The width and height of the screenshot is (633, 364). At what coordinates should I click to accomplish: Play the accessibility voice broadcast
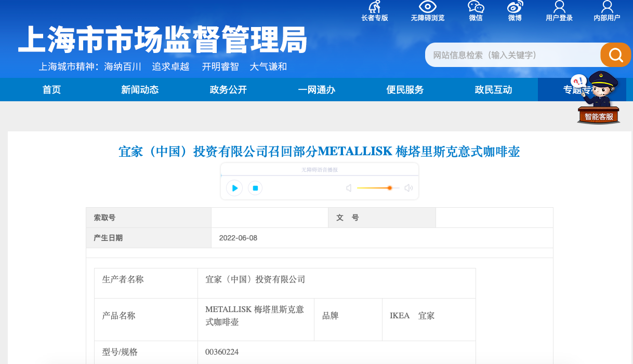tap(234, 188)
